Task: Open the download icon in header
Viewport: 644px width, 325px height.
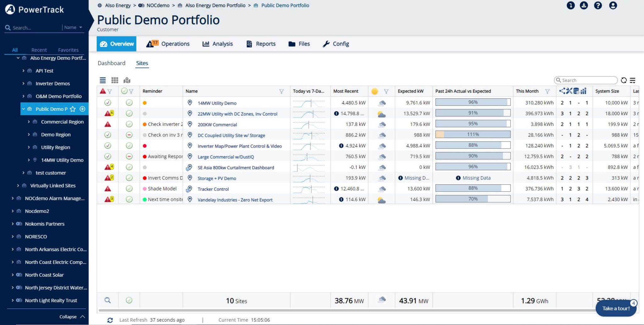Action: point(584,5)
